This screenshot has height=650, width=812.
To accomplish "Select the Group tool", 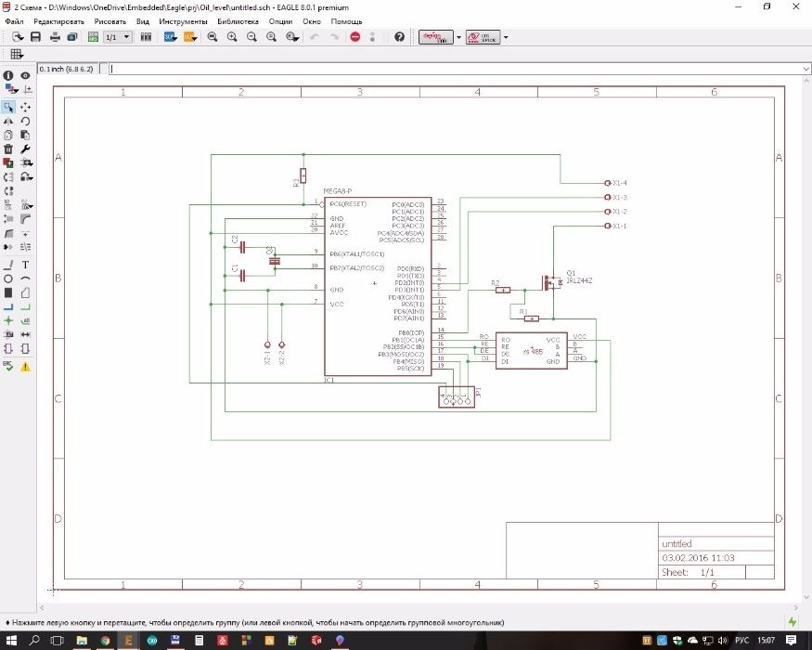I will pos(8,108).
